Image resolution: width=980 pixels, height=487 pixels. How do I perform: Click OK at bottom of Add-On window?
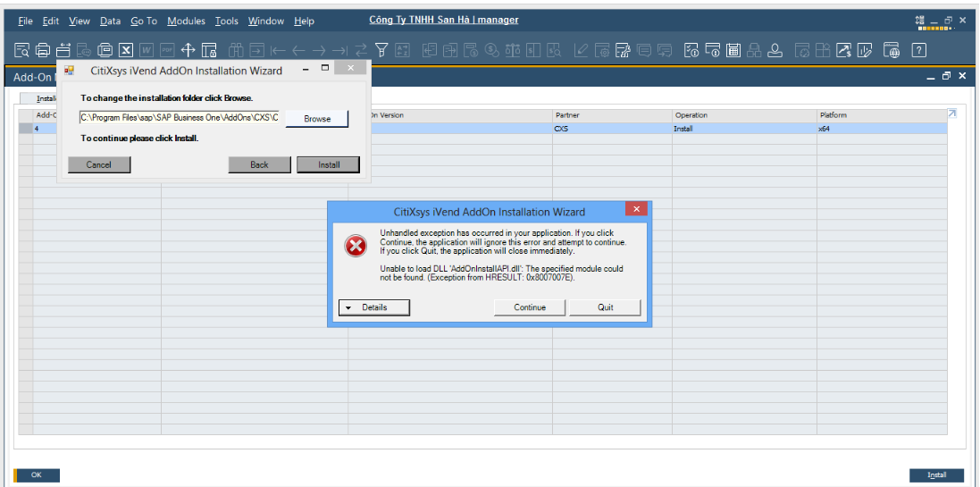pyautogui.click(x=37, y=475)
